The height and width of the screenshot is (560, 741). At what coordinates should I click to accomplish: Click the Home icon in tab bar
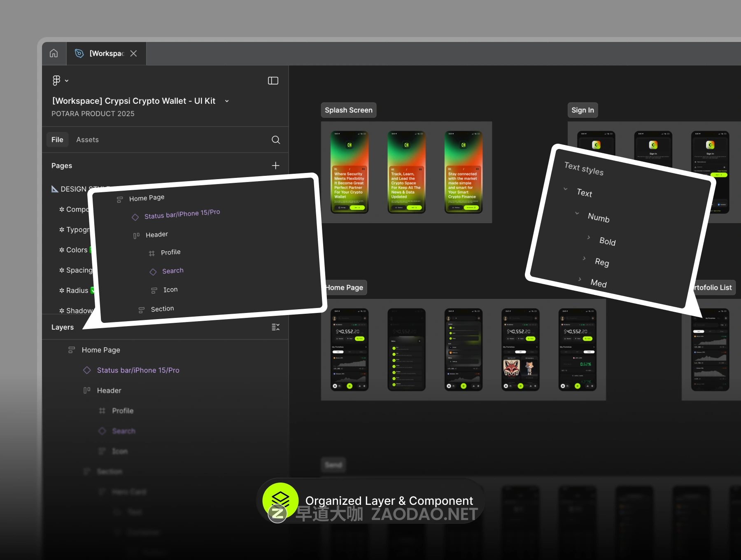tap(54, 54)
